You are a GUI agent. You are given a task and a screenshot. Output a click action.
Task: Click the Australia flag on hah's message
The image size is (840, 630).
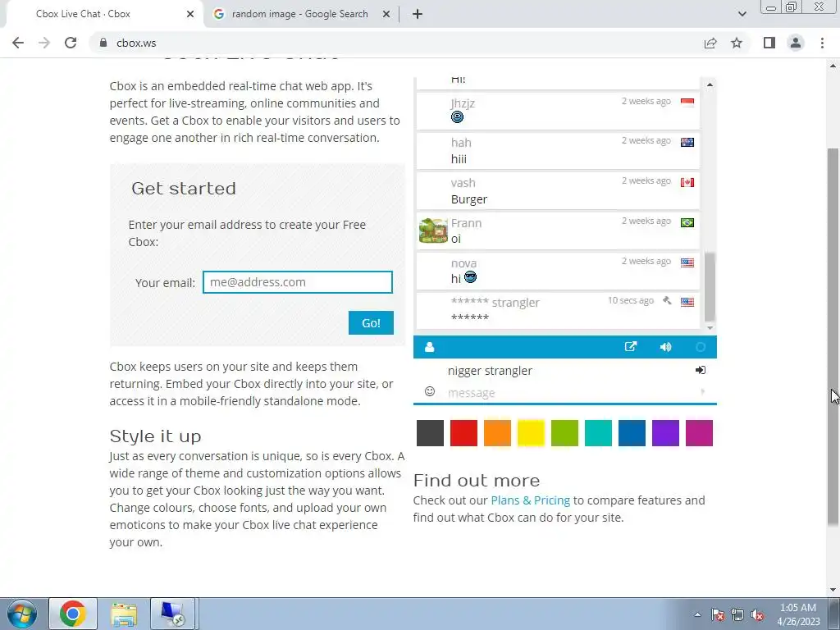(x=687, y=142)
